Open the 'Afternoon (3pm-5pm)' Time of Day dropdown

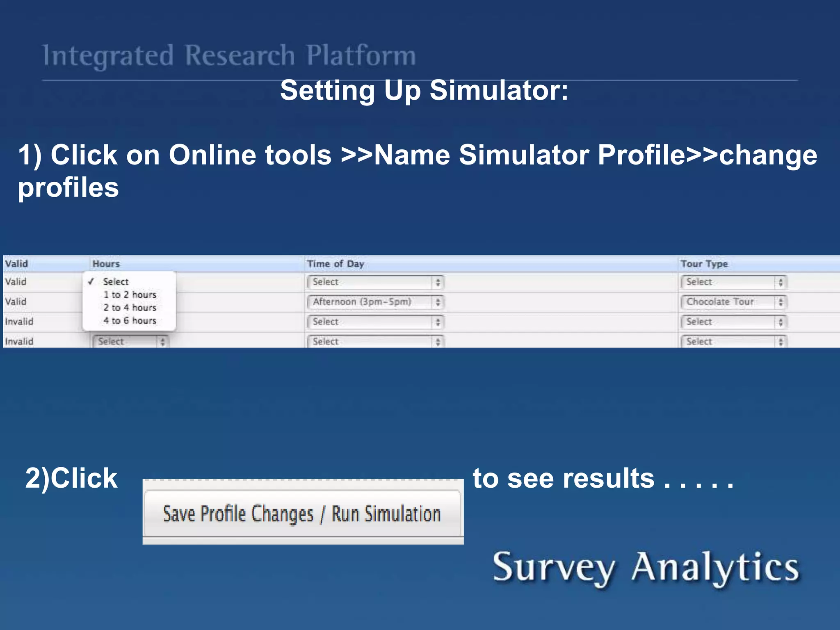point(375,302)
